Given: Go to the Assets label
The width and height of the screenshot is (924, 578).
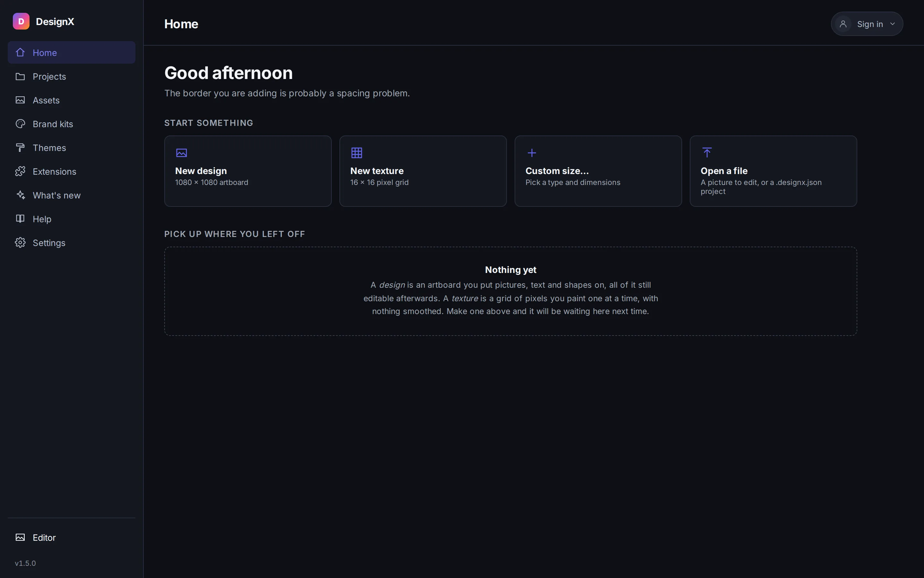Looking at the screenshot, I should coord(46,100).
